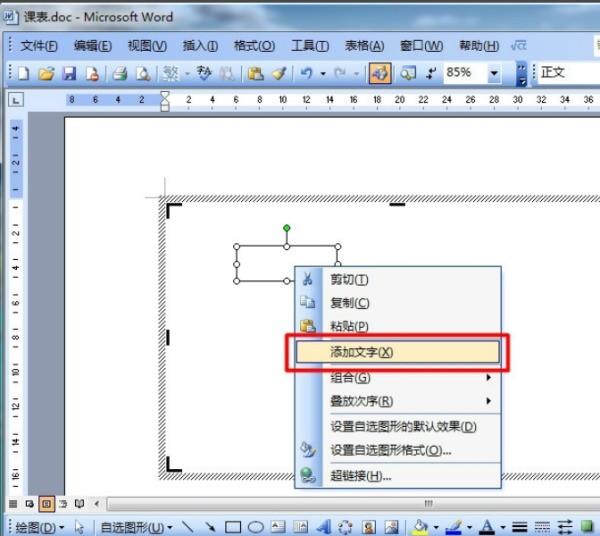Click the 繁 Chinese conversion icon

(x=171, y=73)
